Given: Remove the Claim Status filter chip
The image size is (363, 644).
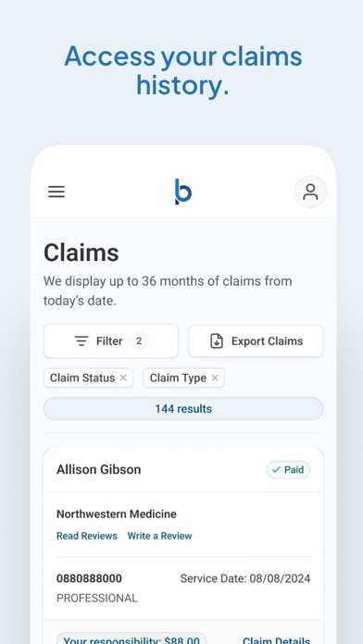Looking at the screenshot, I should 123,378.
